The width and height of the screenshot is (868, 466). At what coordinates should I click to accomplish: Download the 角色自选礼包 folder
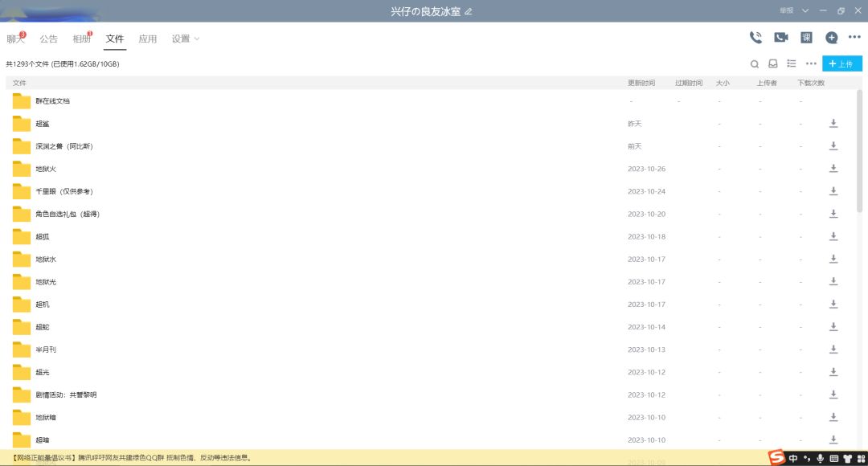tap(833, 214)
